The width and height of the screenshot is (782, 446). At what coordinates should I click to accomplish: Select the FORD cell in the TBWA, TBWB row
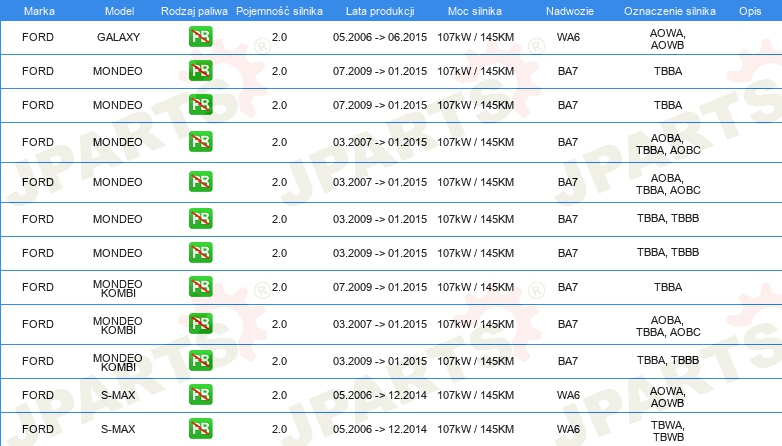point(38,429)
